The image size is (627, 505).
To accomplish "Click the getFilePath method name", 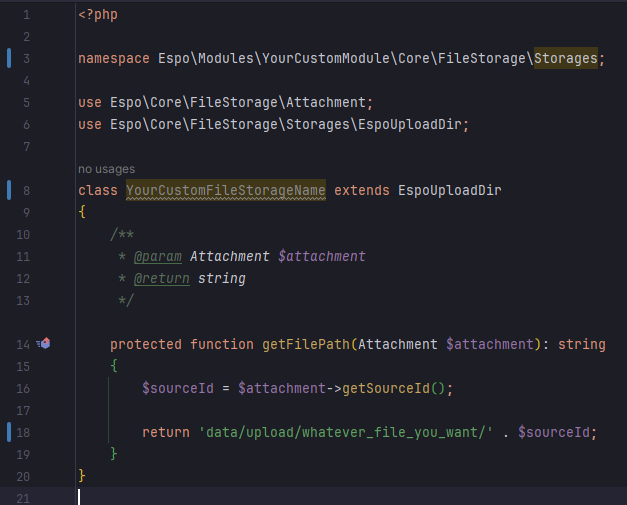I will pos(306,344).
